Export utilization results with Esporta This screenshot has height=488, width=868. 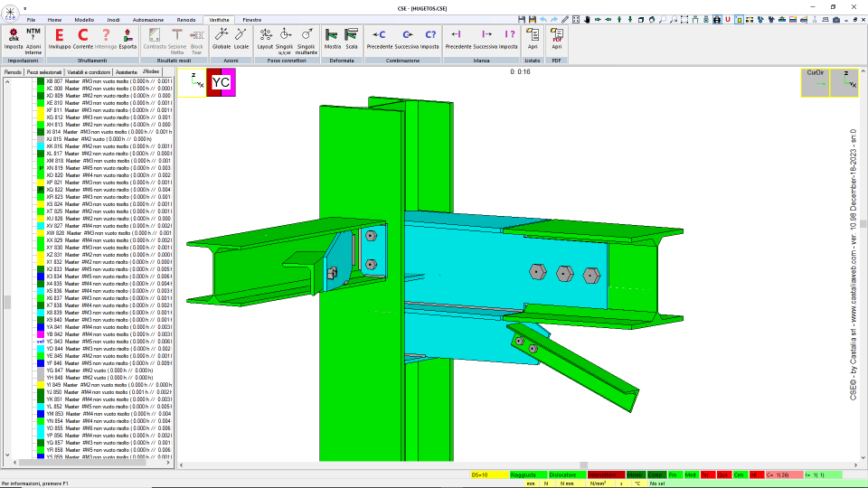point(127,39)
